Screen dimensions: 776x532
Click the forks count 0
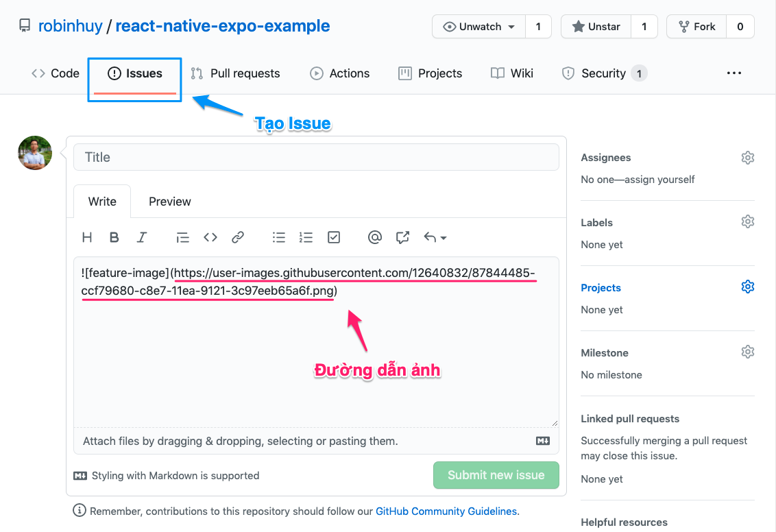click(x=740, y=27)
